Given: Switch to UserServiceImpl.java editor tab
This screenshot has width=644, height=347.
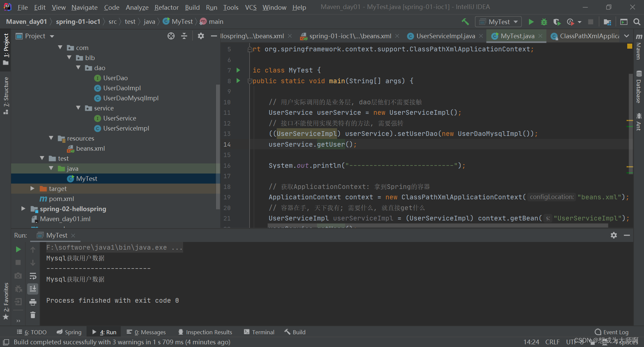Looking at the screenshot, I should (x=445, y=36).
